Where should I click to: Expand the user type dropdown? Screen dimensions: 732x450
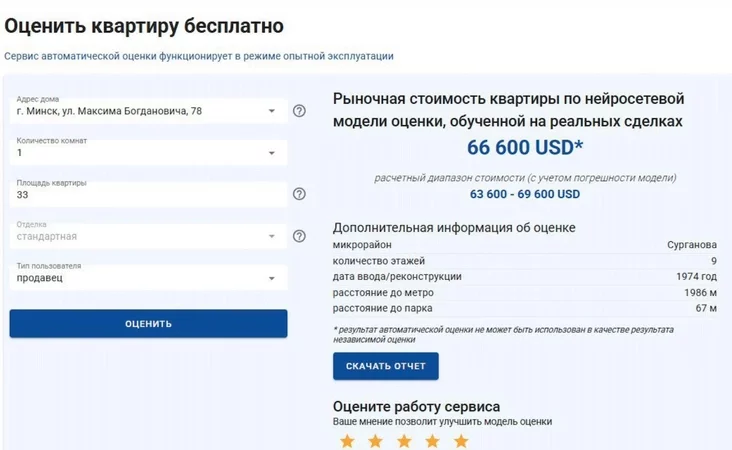point(272,278)
